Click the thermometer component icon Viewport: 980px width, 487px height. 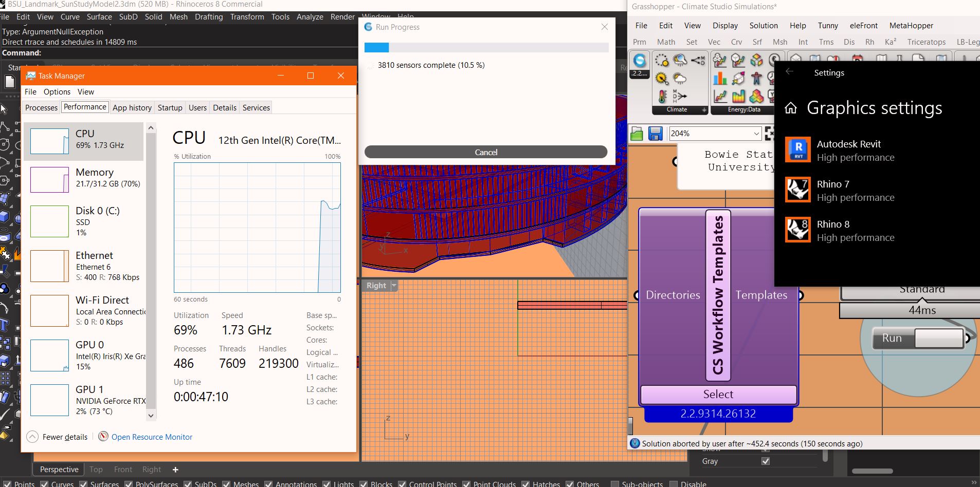click(662, 96)
